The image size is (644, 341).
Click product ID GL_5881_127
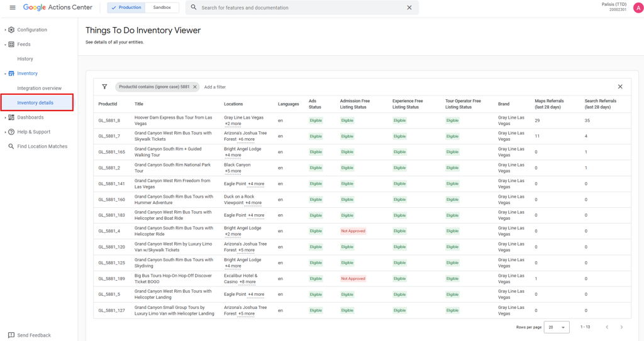tap(111, 311)
